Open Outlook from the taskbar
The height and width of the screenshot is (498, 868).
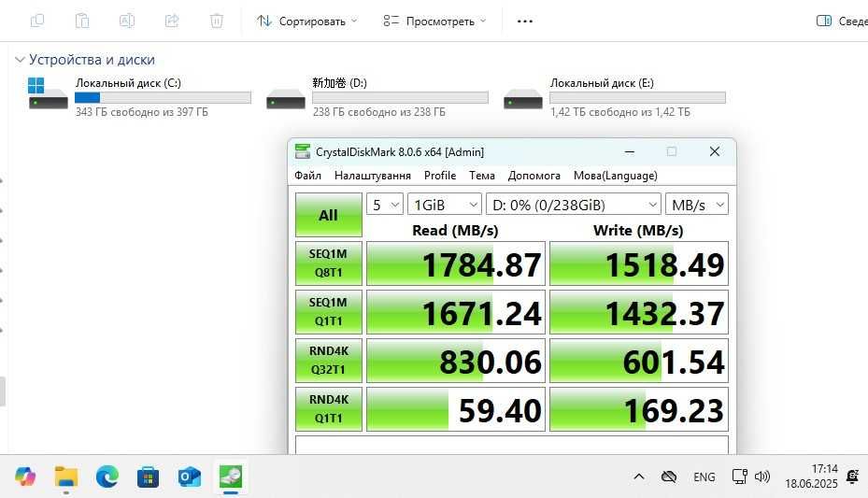coord(190,477)
